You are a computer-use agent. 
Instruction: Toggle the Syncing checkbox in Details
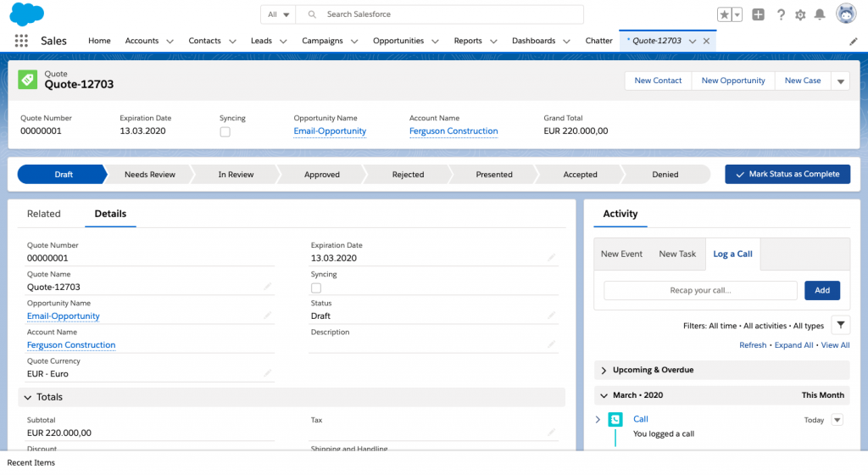point(316,288)
